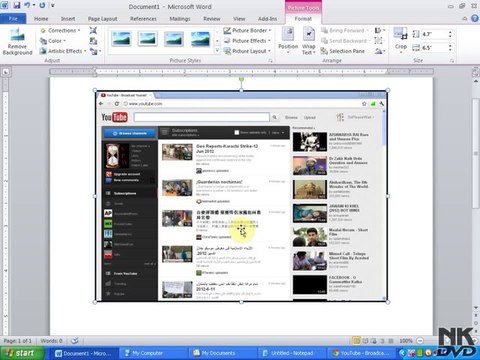Image resolution: width=480 pixels, height=360 pixels.
Task: Click the Change Picture icon
Action: pyautogui.click(x=93, y=41)
